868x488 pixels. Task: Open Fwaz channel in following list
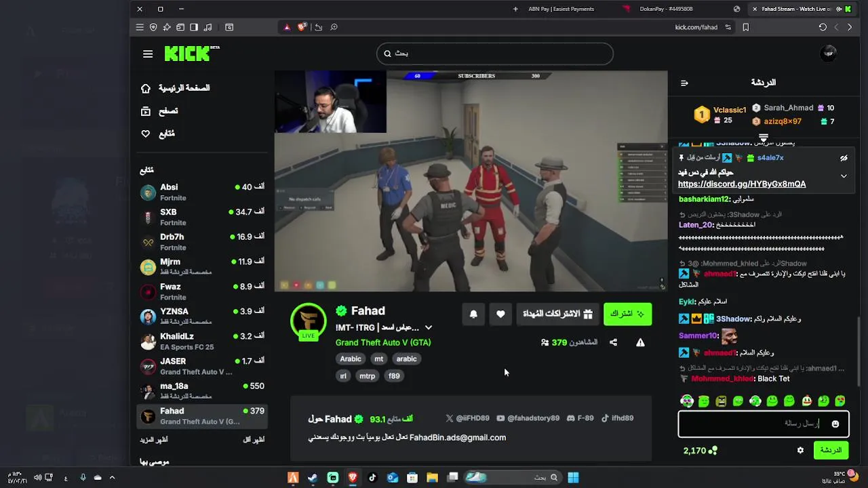click(x=202, y=291)
